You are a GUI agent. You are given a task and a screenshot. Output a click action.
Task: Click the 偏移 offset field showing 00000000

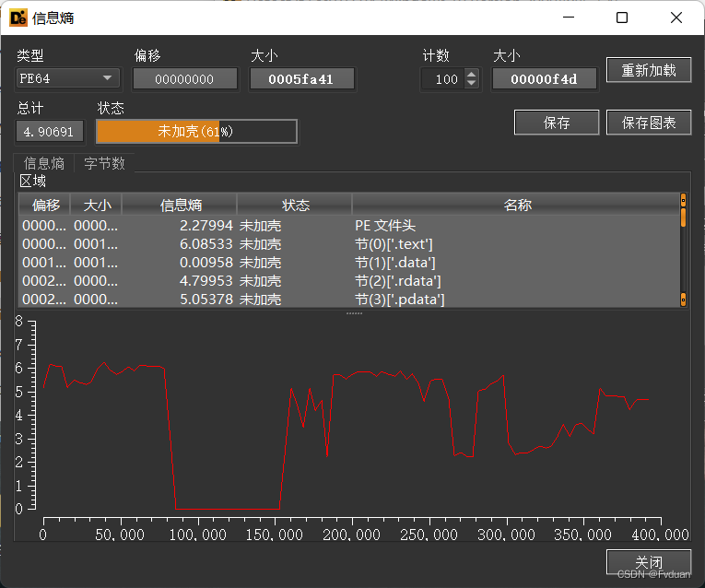(x=185, y=79)
